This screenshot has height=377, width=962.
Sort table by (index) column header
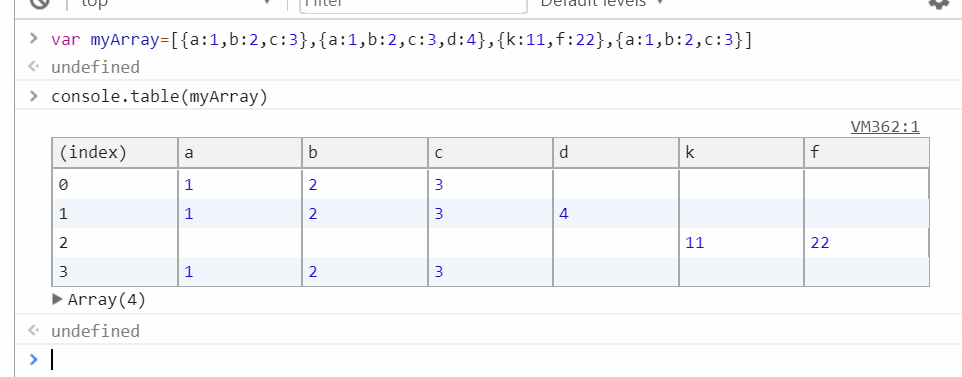point(115,152)
